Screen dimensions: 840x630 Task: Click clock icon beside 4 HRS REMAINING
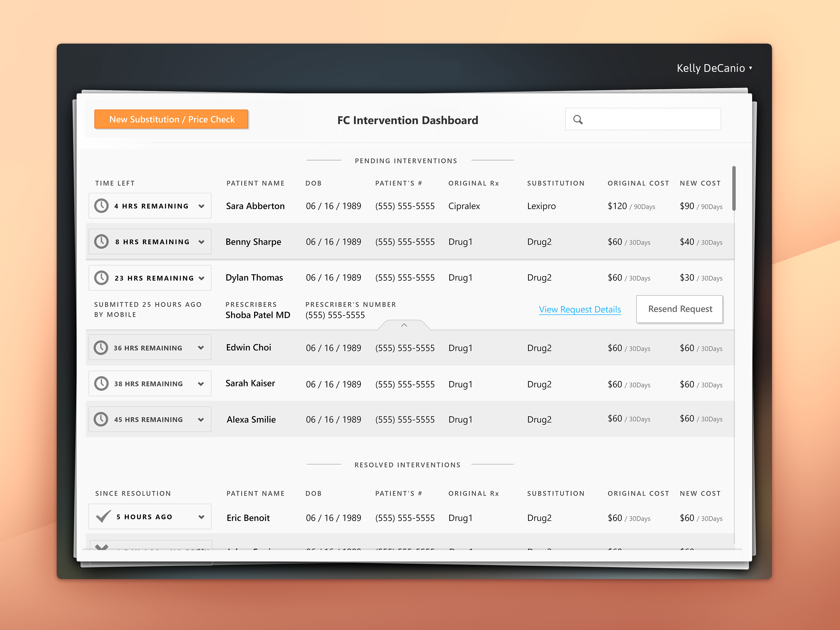(101, 206)
